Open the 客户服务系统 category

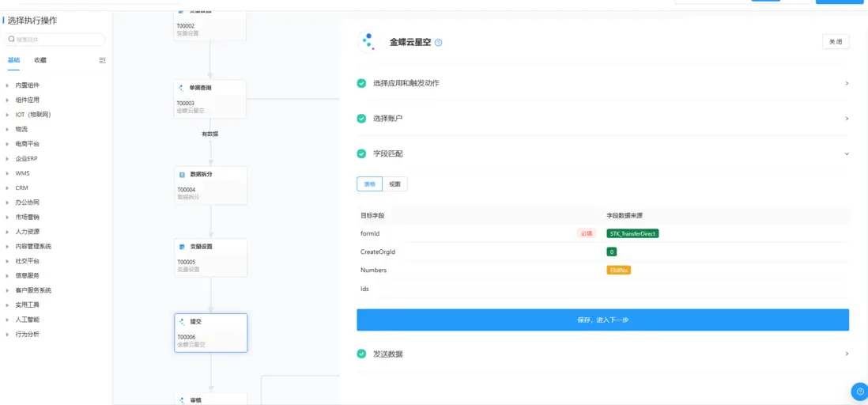tap(33, 290)
